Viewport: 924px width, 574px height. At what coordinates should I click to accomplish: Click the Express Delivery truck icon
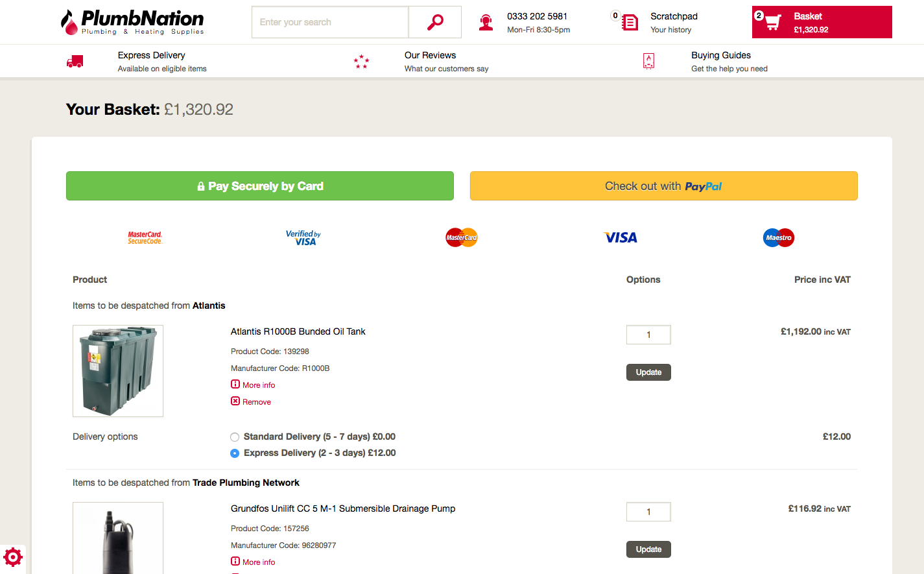(x=75, y=62)
